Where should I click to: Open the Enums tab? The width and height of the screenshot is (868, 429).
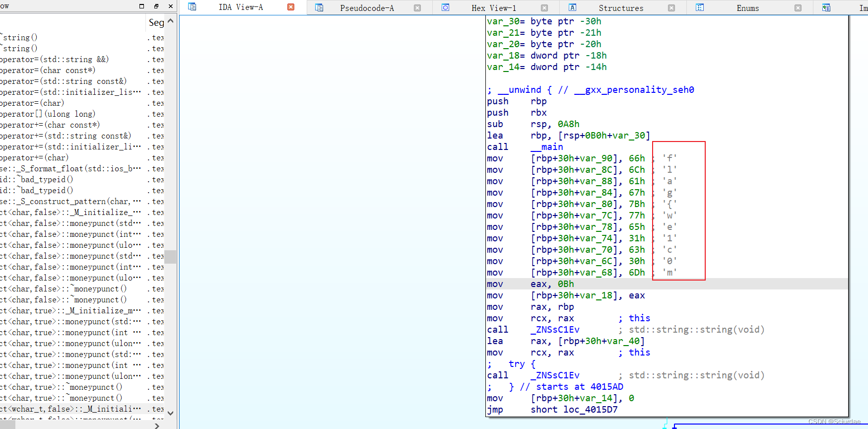pos(748,8)
